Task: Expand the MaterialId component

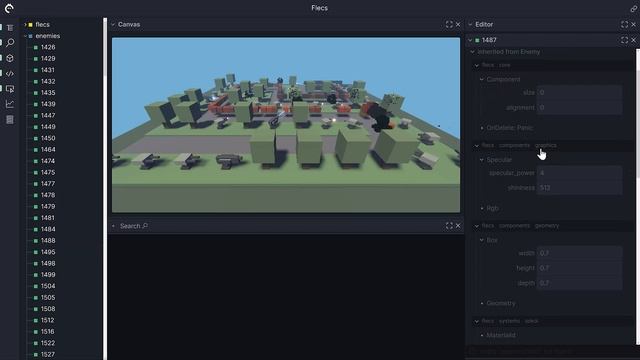Action: point(482,335)
